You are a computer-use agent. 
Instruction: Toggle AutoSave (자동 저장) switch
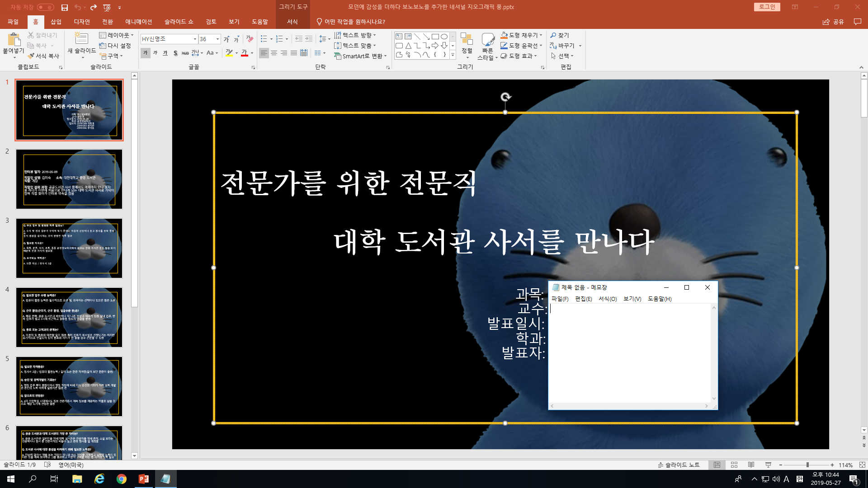[46, 7]
